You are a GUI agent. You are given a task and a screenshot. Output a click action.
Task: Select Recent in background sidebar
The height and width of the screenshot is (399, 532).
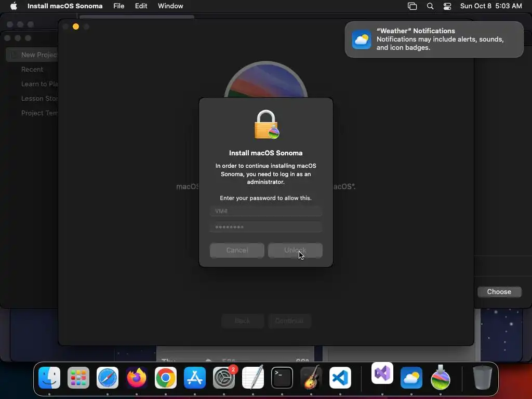(32, 69)
